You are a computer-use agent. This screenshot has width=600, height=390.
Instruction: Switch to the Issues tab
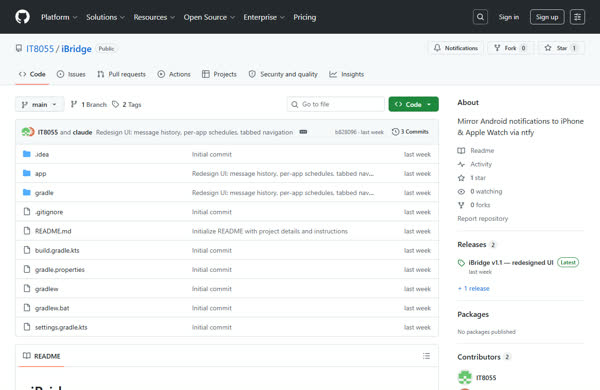click(x=71, y=74)
